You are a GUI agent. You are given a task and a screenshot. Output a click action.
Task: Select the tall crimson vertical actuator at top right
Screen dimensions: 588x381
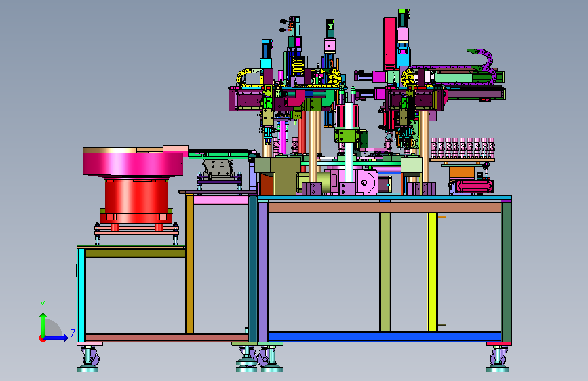(389, 43)
